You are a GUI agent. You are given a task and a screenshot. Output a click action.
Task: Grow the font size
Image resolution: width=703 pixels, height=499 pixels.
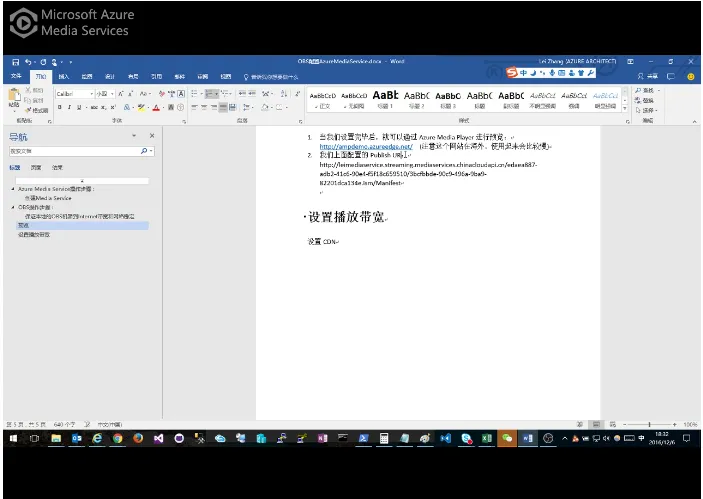click(121, 94)
